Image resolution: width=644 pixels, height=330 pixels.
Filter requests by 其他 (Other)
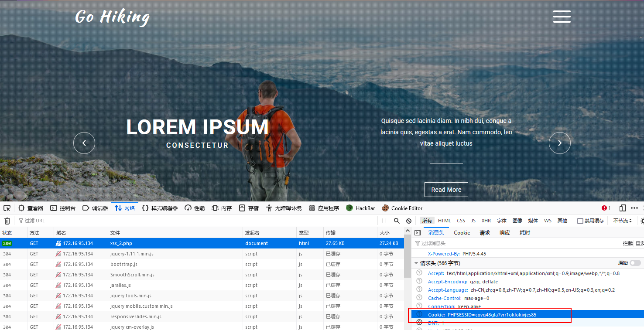[x=562, y=221]
